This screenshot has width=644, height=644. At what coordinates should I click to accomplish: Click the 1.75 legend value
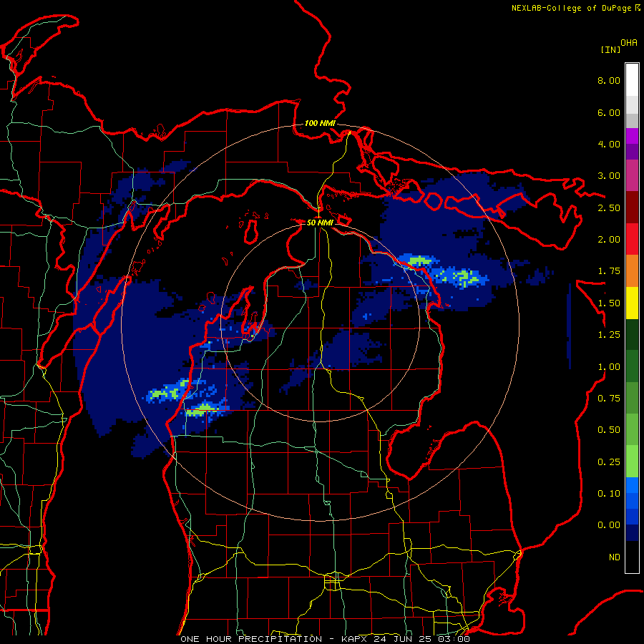pos(609,271)
